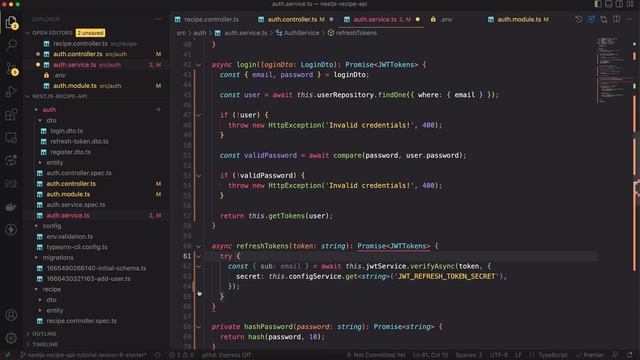Collapse the migrations folder
The width and height of the screenshot is (640, 360).
point(58,258)
